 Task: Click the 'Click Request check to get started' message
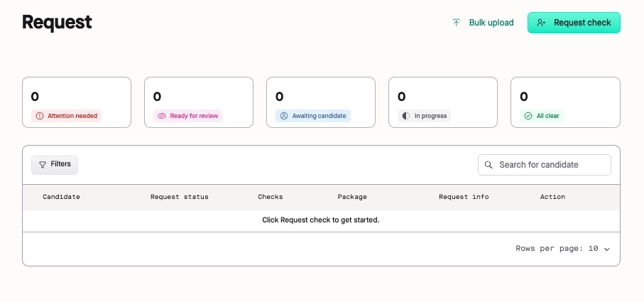click(x=320, y=220)
